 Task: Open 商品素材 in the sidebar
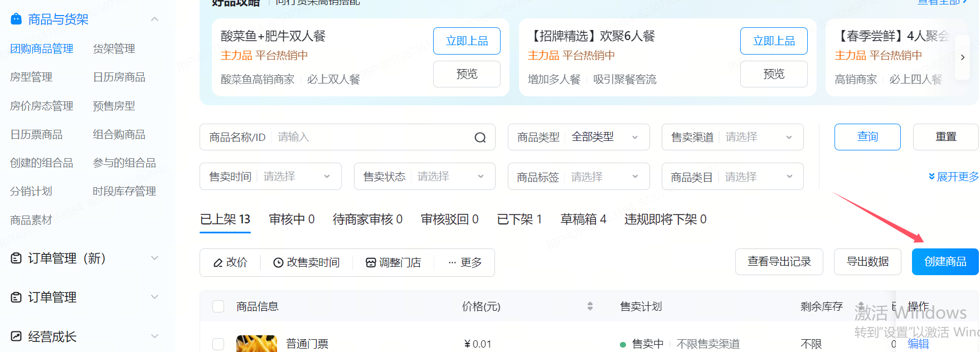click(31, 221)
